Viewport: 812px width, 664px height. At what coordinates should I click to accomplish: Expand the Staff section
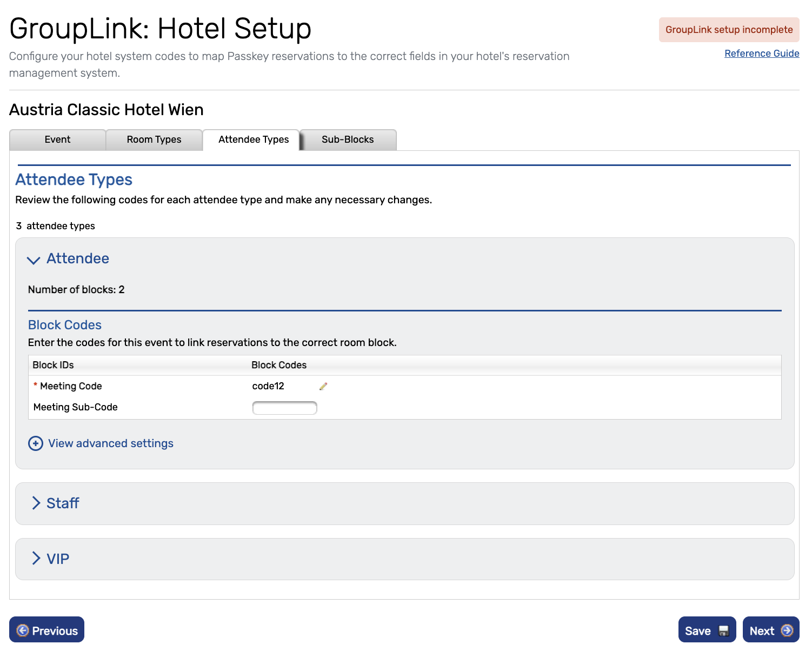pyautogui.click(x=36, y=503)
